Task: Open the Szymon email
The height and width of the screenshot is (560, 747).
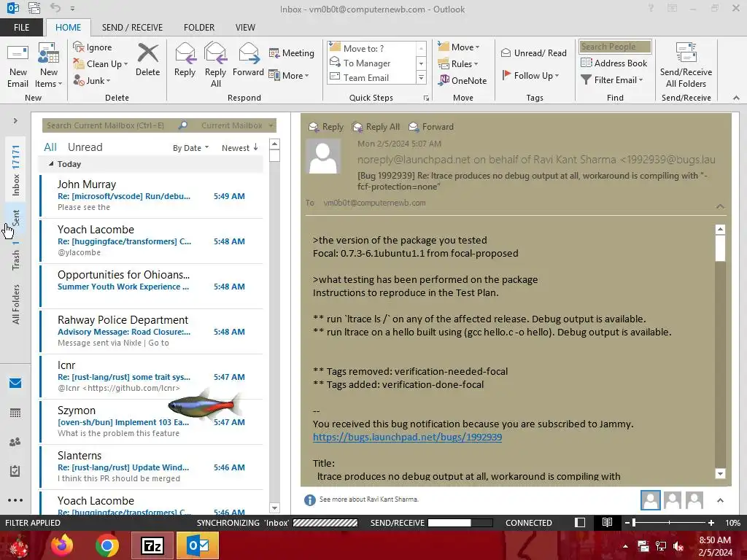Action: pos(152,422)
